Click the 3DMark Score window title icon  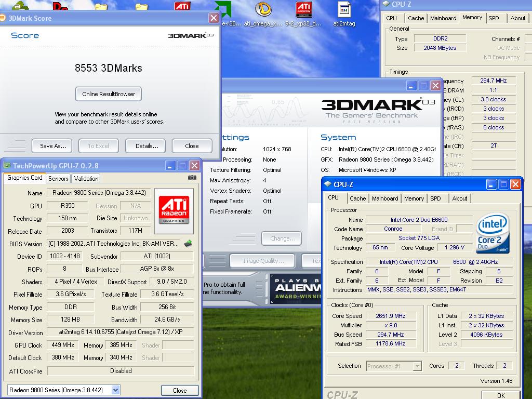pyautogui.click(x=3, y=18)
